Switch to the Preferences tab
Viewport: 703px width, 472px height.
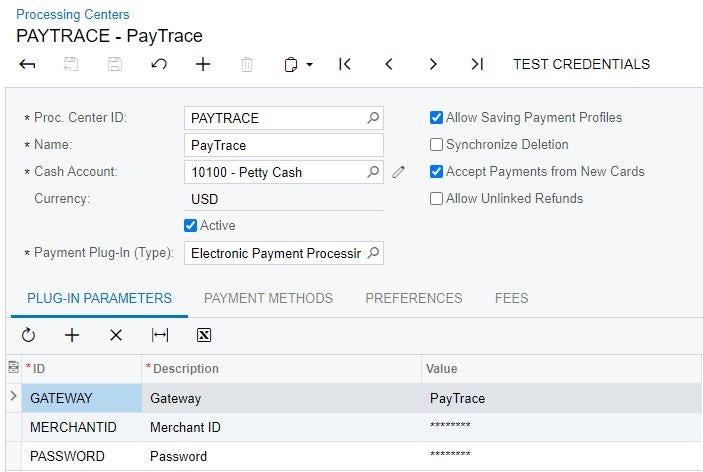pos(414,298)
